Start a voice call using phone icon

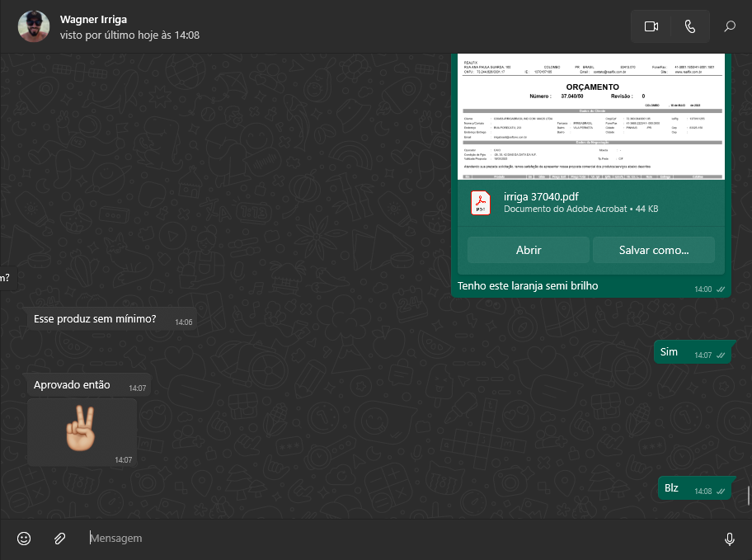(690, 26)
